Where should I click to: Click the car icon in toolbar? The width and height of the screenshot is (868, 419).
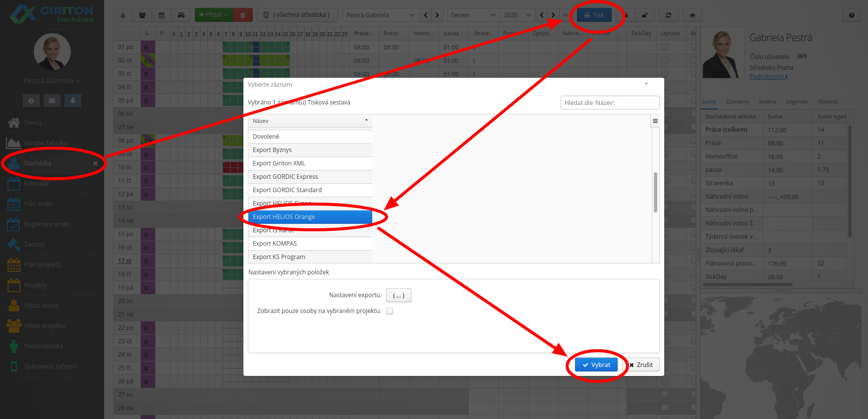[181, 15]
